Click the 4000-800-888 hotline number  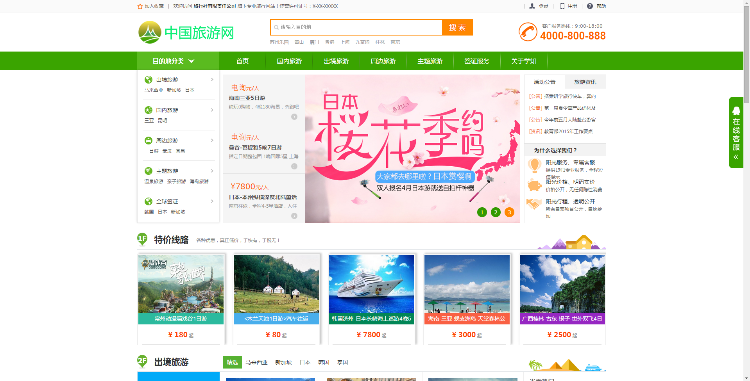(x=573, y=36)
